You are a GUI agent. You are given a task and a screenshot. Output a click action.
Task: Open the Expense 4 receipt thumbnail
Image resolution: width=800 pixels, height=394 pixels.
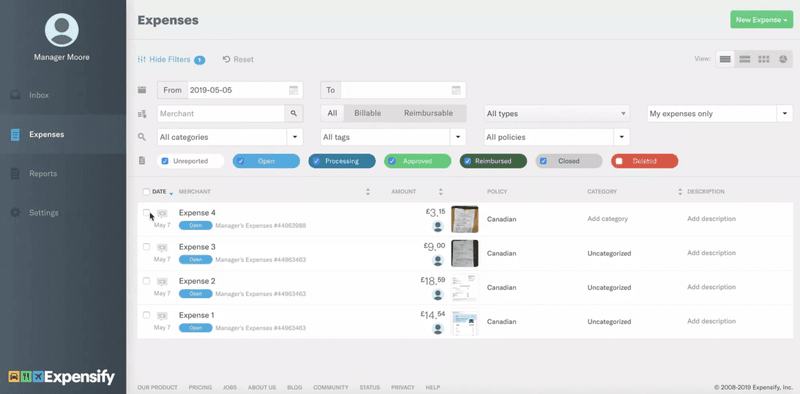pyautogui.click(x=465, y=219)
